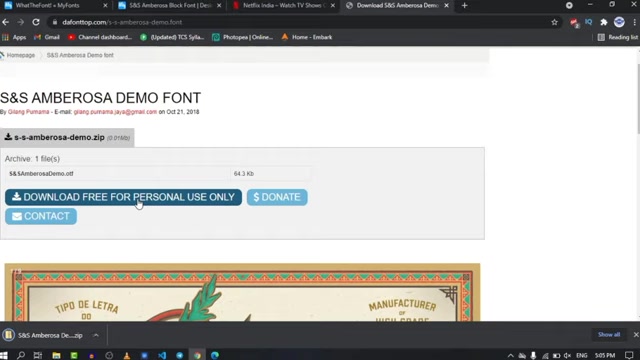Select the Download S&S Amberosa Demo tab

[397, 5]
